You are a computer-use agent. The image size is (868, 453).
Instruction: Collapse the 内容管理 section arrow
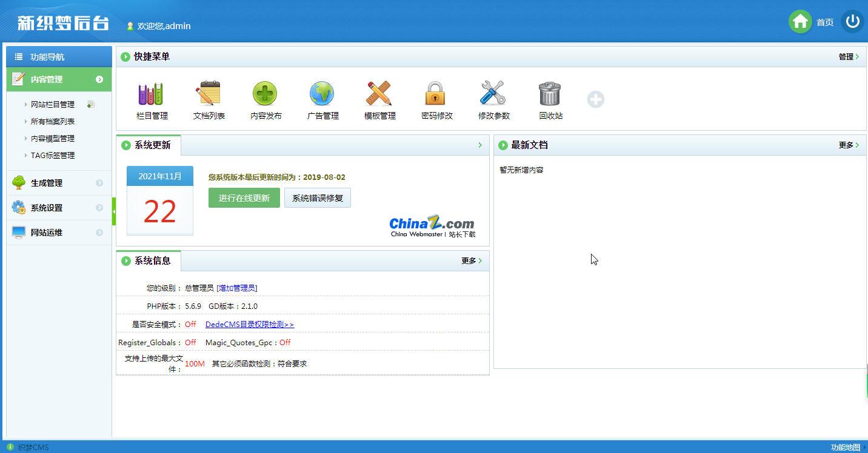tap(99, 79)
